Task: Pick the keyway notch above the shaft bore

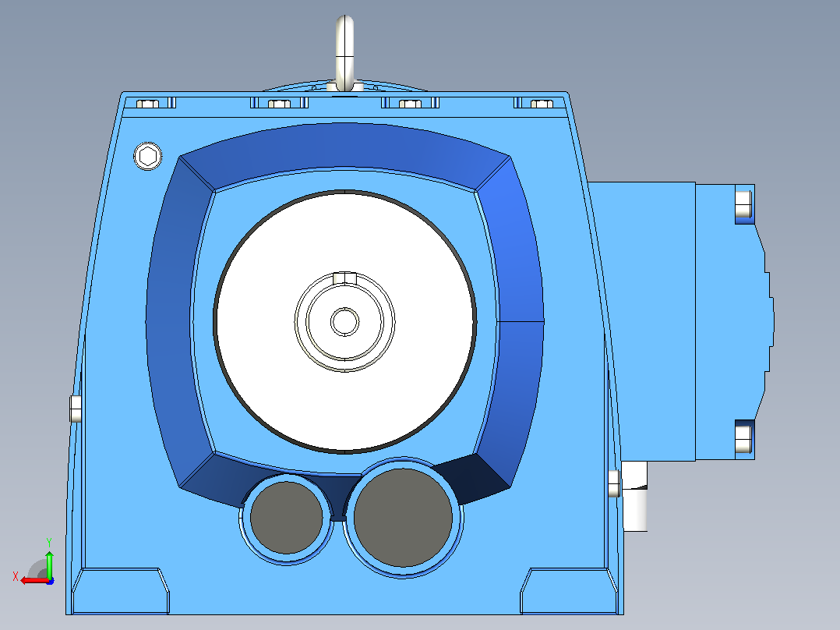Action: pos(344,278)
